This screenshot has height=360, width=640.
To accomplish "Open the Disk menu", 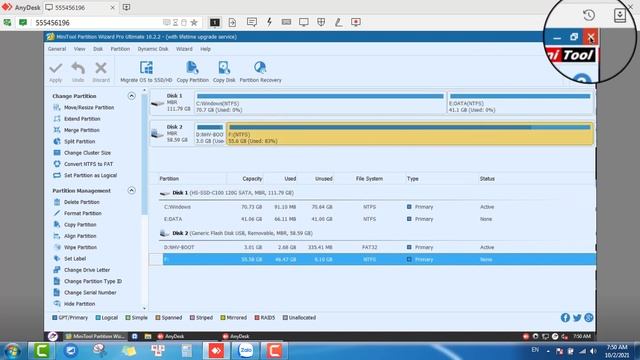I will pos(98,49).
